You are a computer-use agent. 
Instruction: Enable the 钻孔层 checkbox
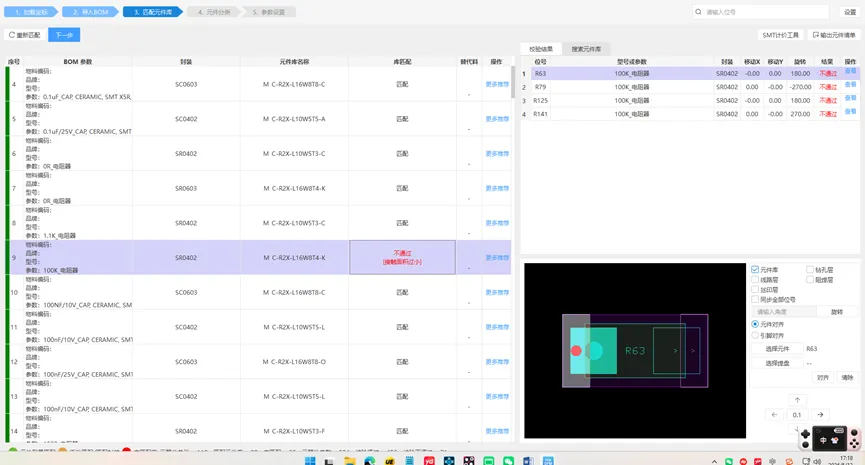(809, 270)
